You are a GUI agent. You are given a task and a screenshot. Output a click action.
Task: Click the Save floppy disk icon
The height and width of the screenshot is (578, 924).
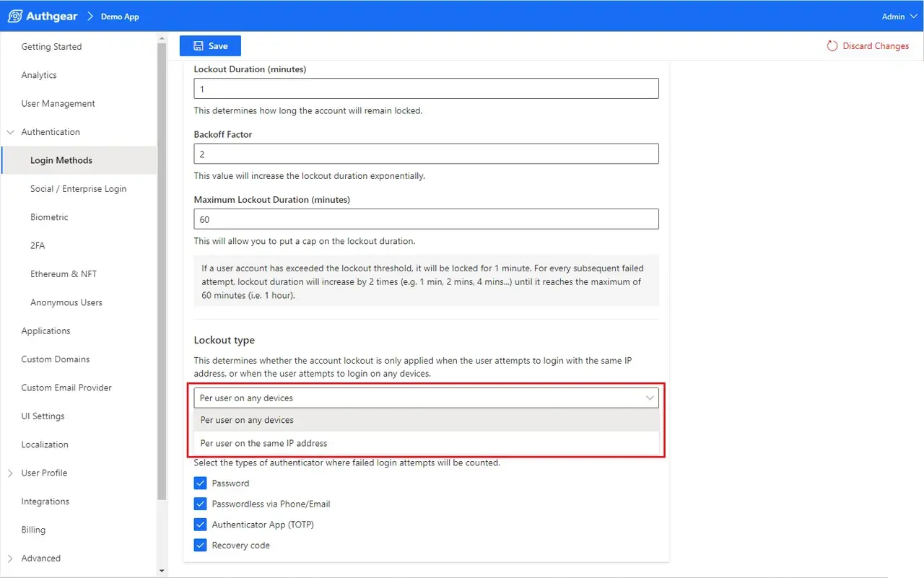click(199, 45)
